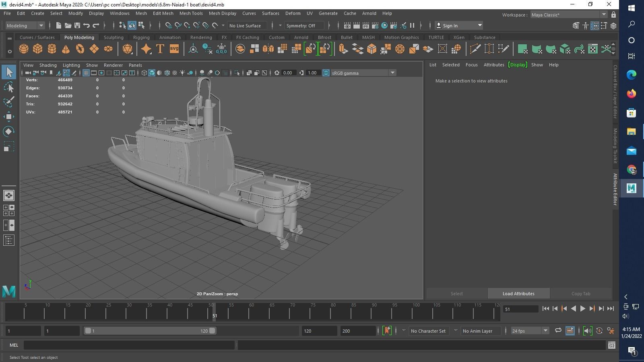
Task: Click the Type text tool shelf icon
Action: pos(160,49)
